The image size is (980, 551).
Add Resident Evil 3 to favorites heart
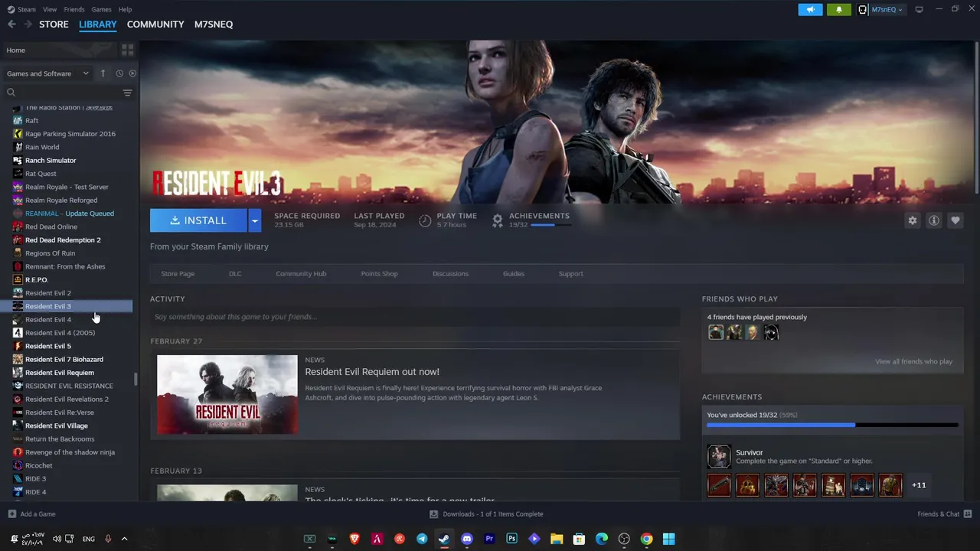(955, 220)
